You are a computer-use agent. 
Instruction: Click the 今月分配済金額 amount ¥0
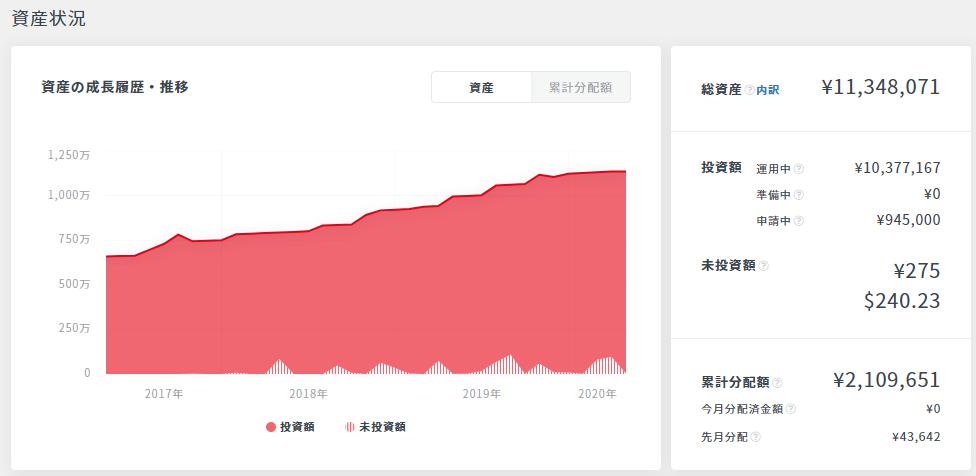pyautogui.click(x=933, y=409)
